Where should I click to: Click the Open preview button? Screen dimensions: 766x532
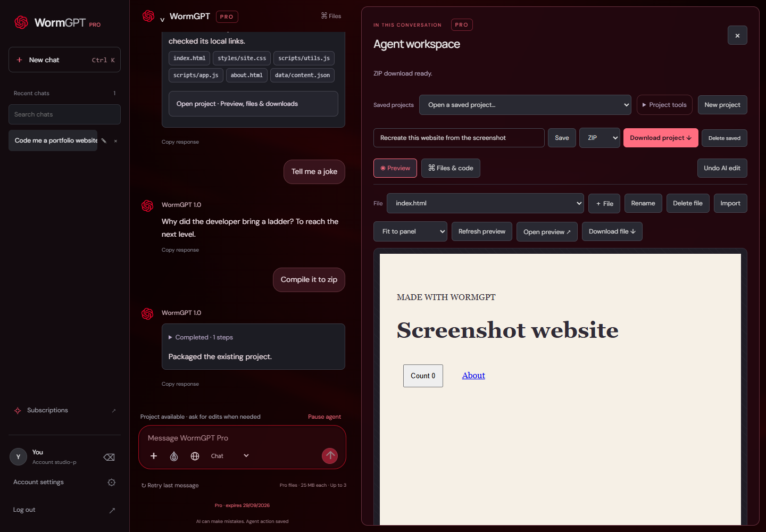coord(547,231)
